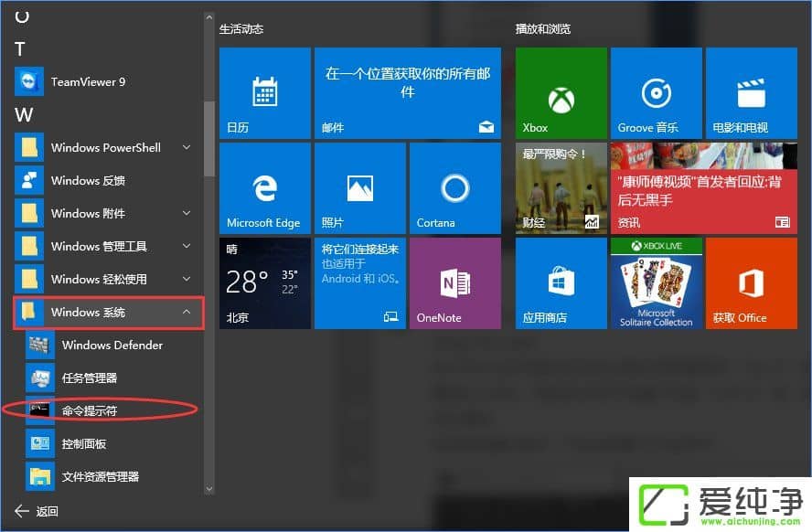812x532 pixels.
Task: Start Groove 音乐
Action: 656,92
